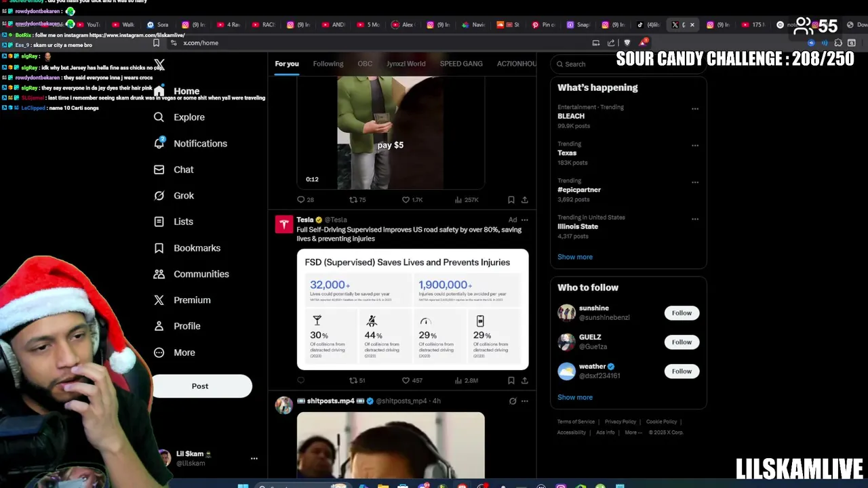This screenshot has width=868, height=488.
Task: Open options for Illinois State trend
Action: (695, 219)
